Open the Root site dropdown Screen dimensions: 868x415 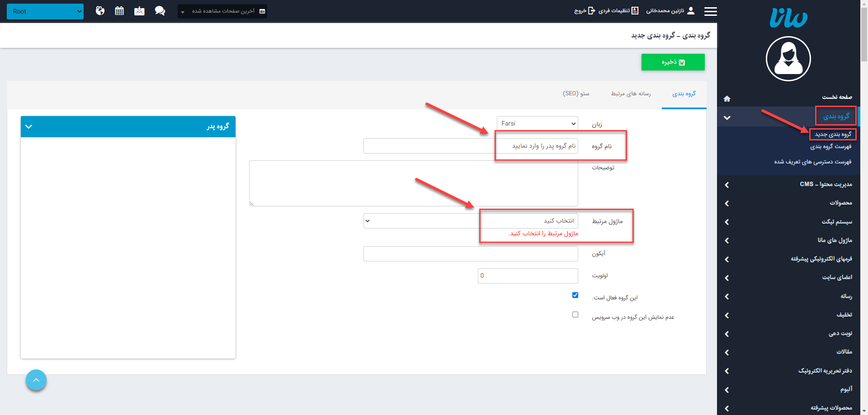(45, 11)
